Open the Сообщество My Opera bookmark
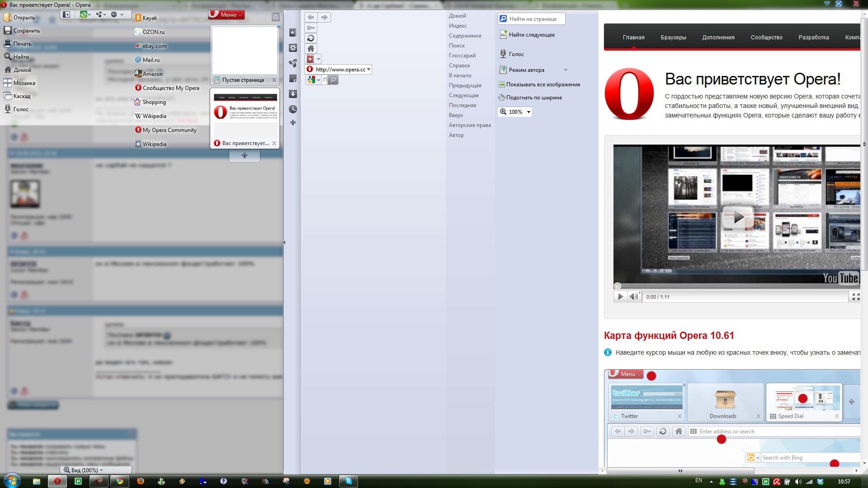Viewport: 868px width, 488px height. pyautogui.click(x=167, y=88)
